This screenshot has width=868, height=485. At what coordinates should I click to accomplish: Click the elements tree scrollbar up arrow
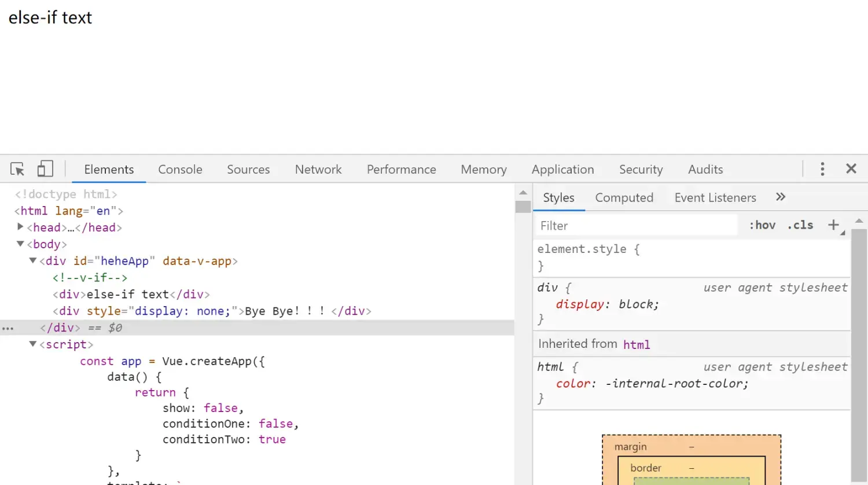[x=523, y=192]
